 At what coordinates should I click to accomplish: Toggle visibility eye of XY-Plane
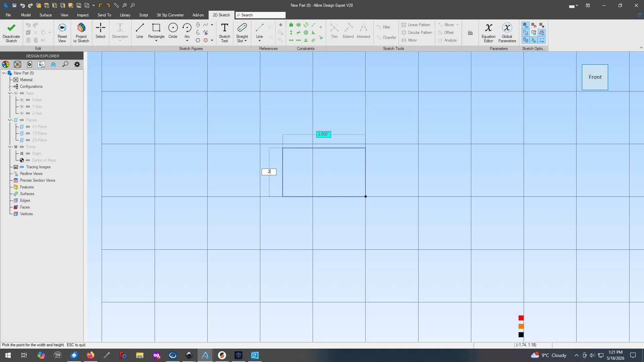(28, 127)
